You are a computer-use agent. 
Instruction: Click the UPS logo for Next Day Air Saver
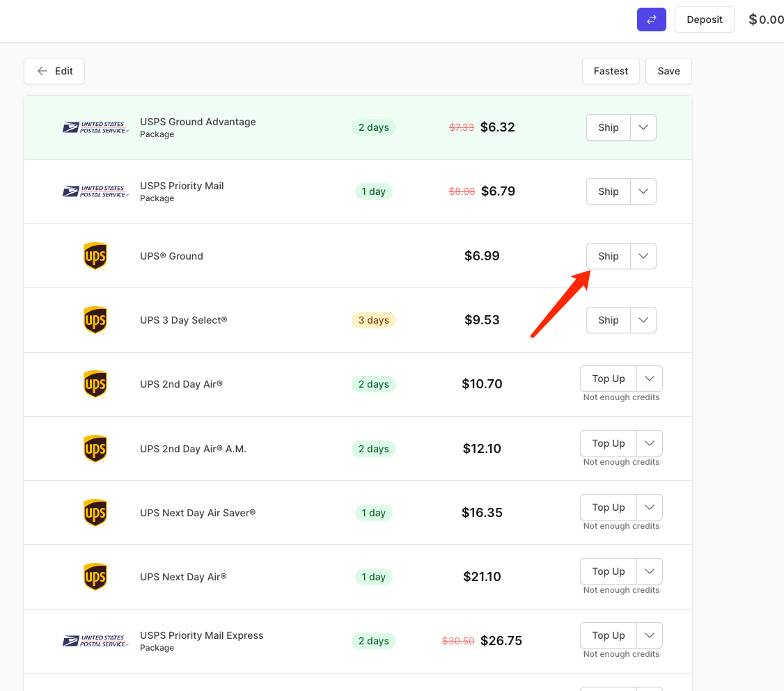click(95, 513)
